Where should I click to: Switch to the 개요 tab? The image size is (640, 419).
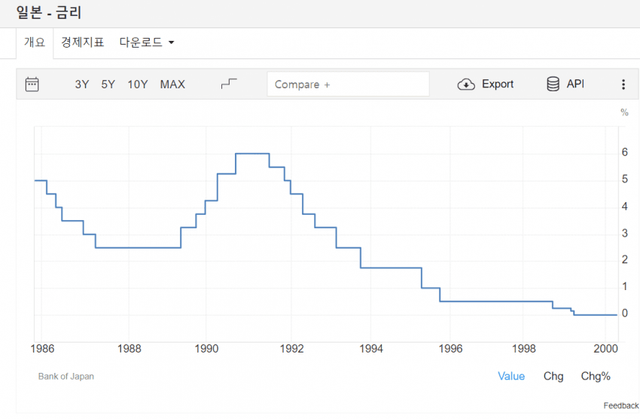point(34,43)
